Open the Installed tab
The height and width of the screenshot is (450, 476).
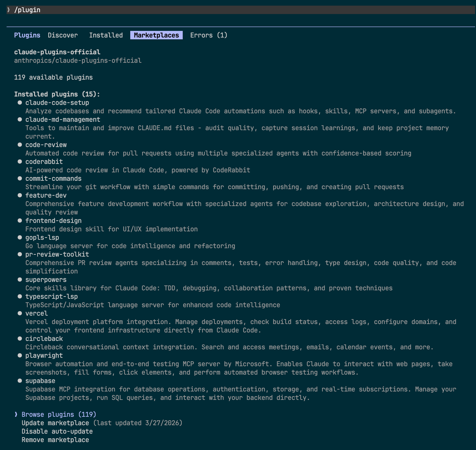point(106,35)
